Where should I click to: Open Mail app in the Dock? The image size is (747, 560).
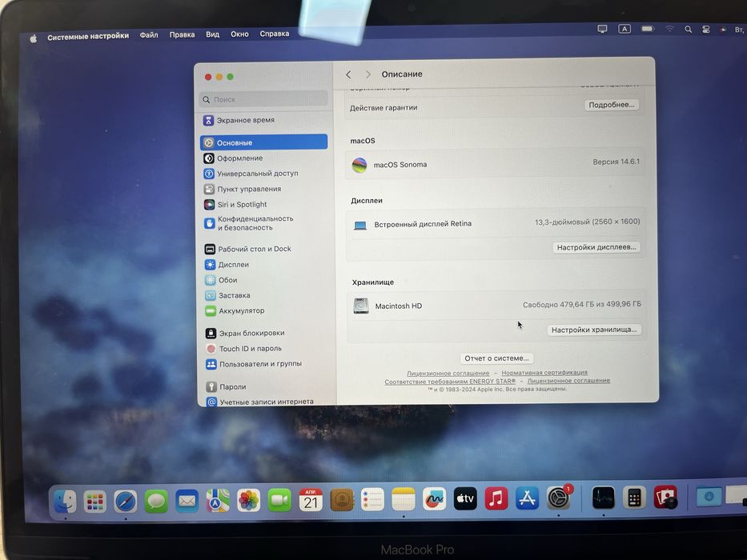click(x=187, y=501)
